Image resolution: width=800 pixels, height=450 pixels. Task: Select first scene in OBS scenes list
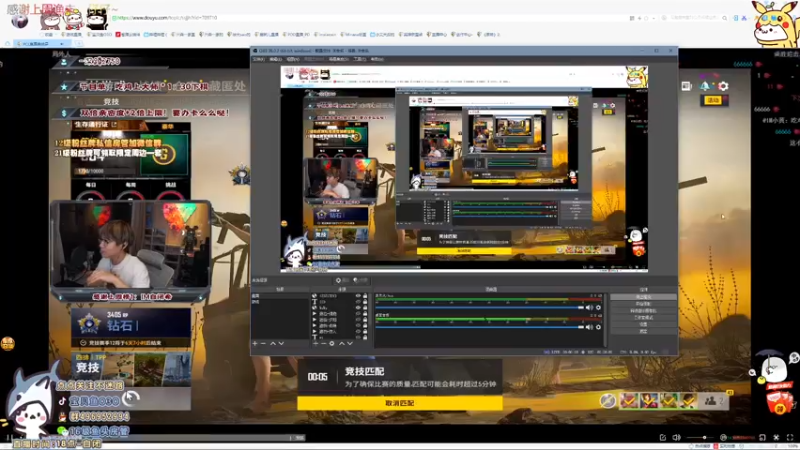tap(280, 296)
